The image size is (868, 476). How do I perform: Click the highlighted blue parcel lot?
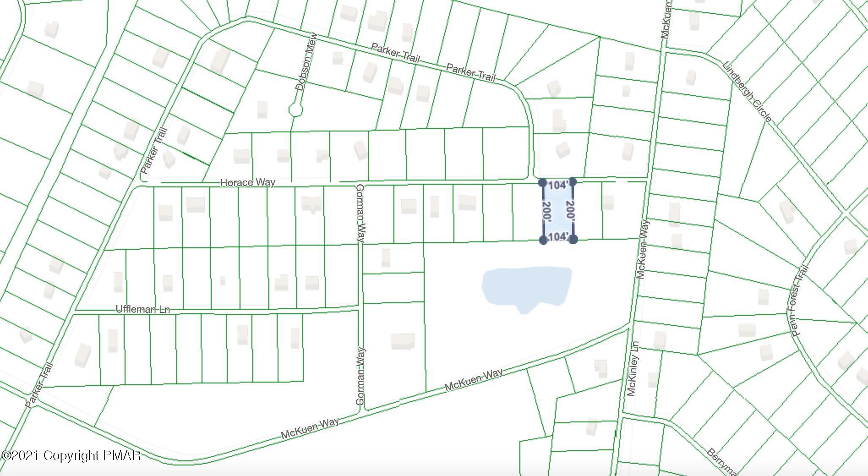558,211
